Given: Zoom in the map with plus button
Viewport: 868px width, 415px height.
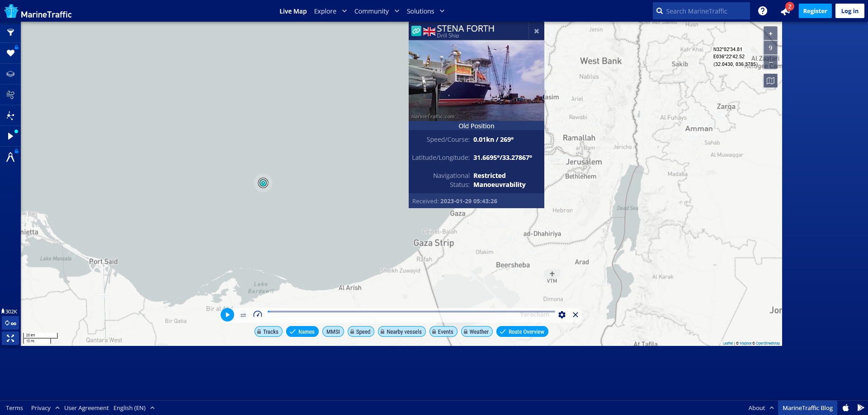Looking at the screenshot, I should click(771, 33).
